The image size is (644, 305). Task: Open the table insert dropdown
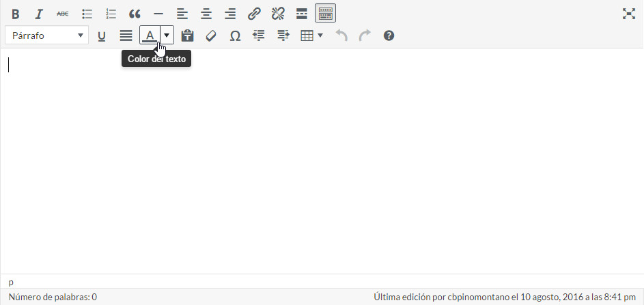tap(311, 35)
